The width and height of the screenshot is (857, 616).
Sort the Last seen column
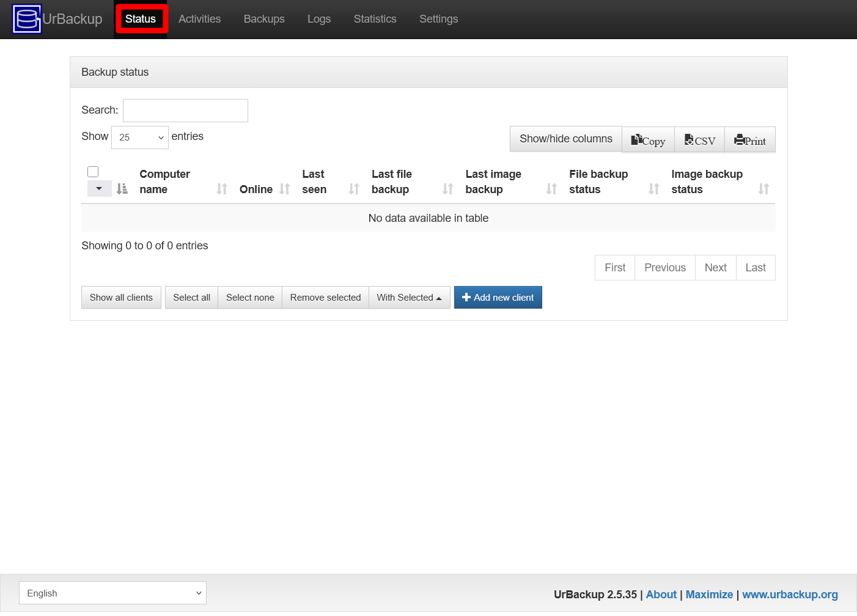(353, 189)
